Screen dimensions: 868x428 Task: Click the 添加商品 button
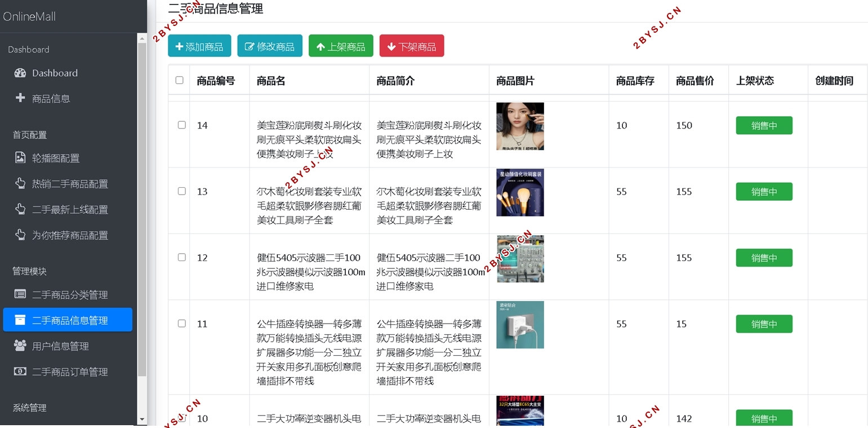pos(199,46)
